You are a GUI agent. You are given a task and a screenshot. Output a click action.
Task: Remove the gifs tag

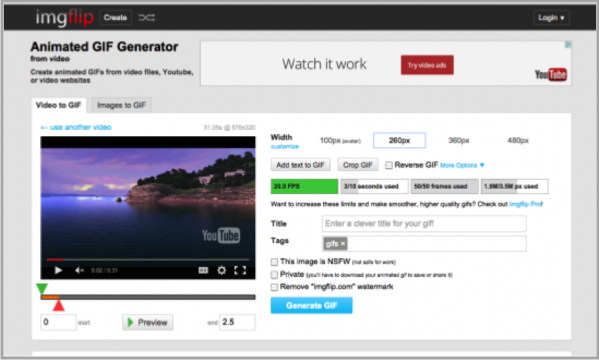coord(343,243)
